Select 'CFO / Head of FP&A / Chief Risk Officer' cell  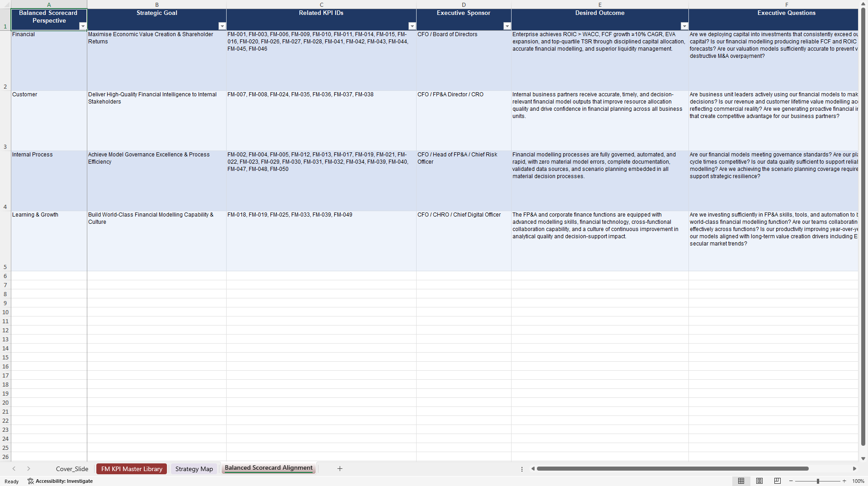point(464,181)
